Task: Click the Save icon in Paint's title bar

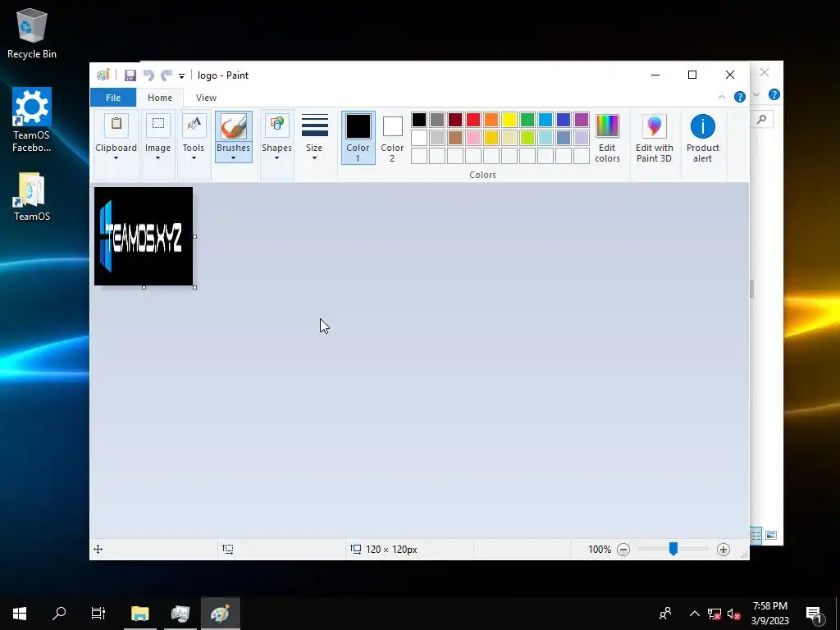Action: (130, 75)
